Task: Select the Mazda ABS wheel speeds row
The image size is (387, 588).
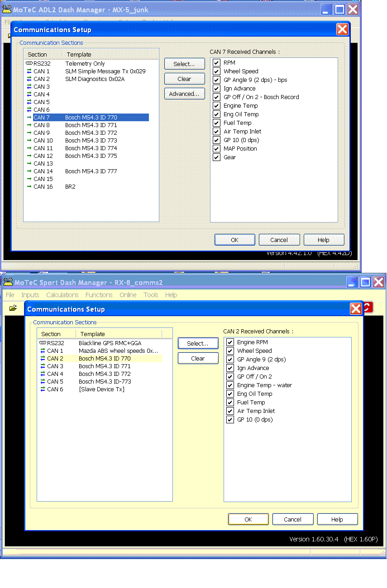Action: coord(118,351)
